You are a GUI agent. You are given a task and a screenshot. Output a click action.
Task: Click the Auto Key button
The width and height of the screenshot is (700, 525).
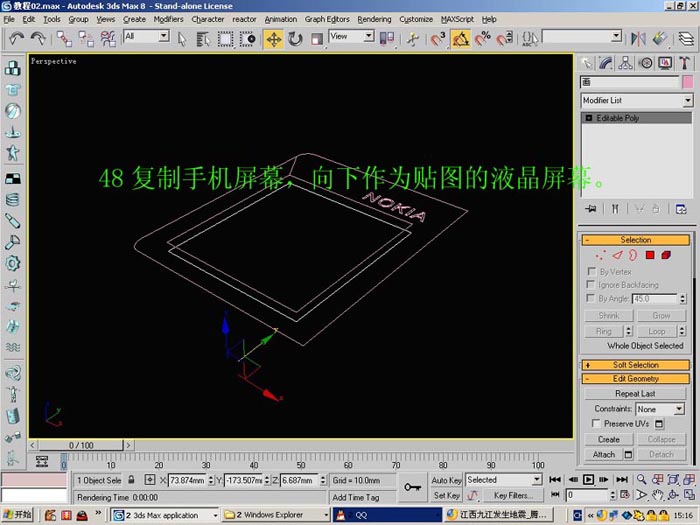click(446, 480)
